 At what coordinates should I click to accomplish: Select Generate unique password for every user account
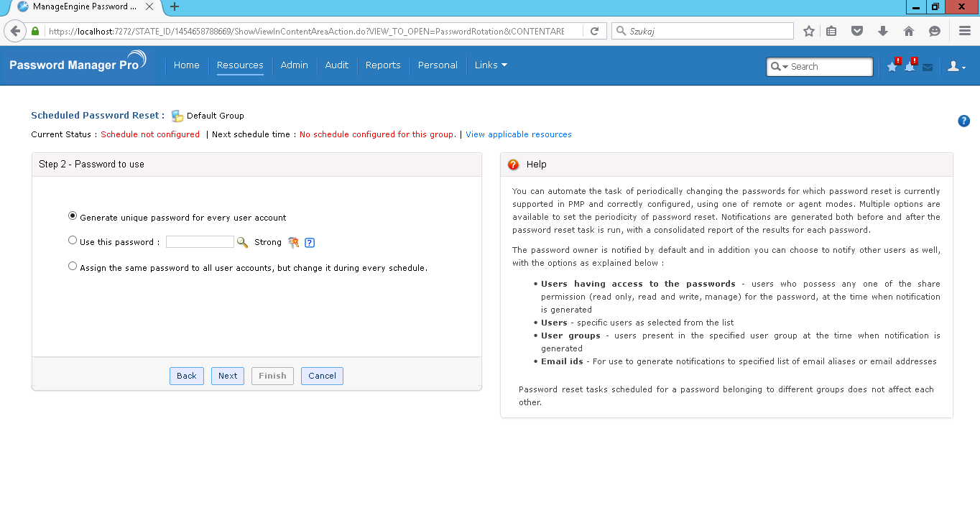(73, 216)
